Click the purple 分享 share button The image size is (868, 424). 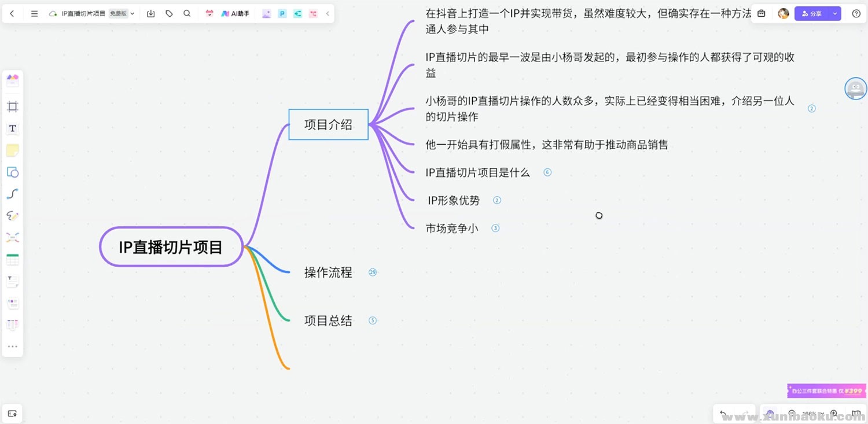tap(812, 13)
